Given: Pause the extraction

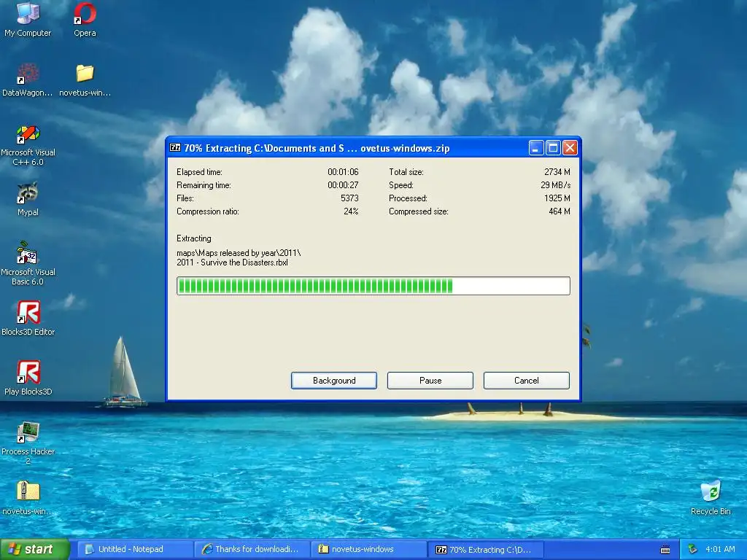Looking at the screenshot, I should tap(430, 381).
